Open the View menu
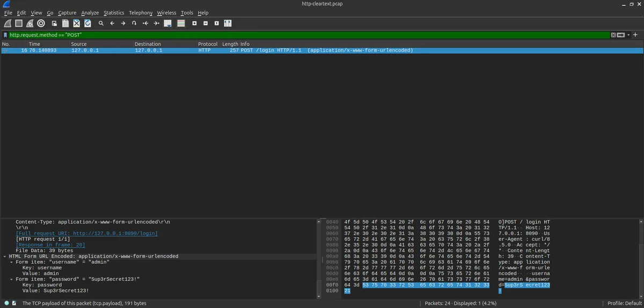Screen dimensions: 644x308 tap(36, 13)
